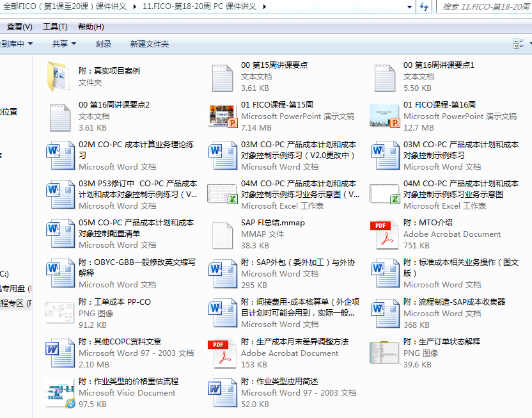The width and height of the screenshot is (532, 418).
Task: Open the 附:真实项目案例 folder icon
Action: 59,77
